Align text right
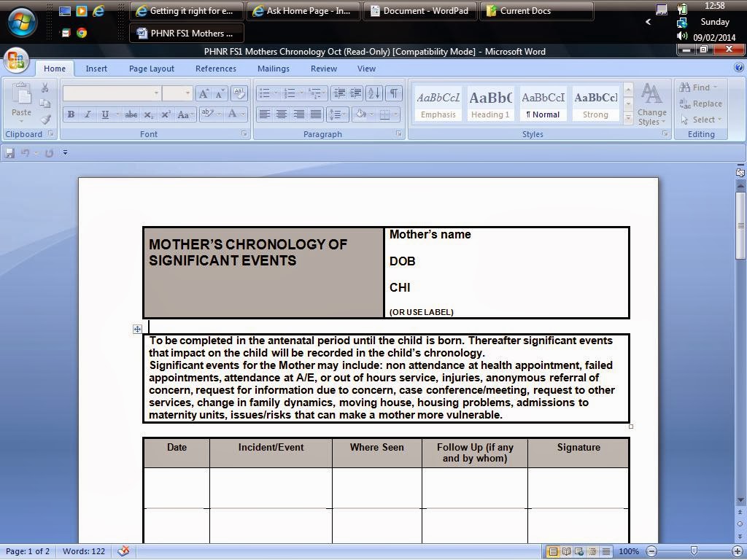This screenshot has height=560, width=747. [x=298, y=114]
